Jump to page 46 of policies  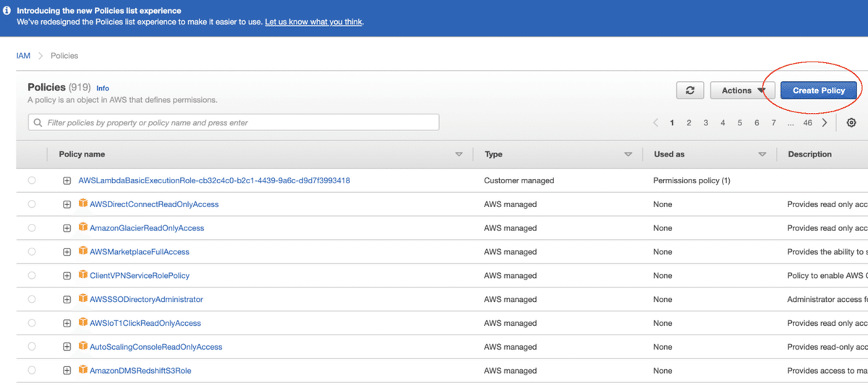click(807, 123)
